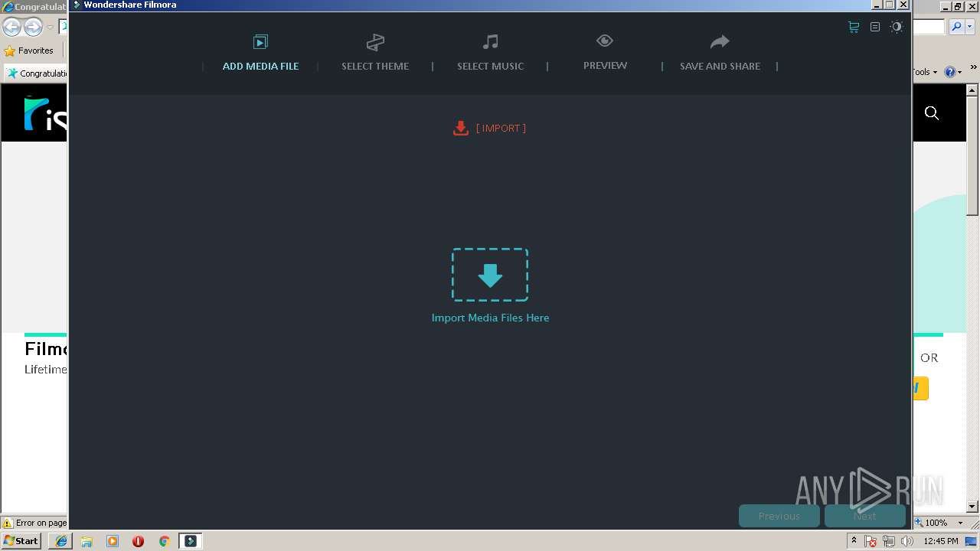The width and height of the screenshot is (980, 551).
Task: Open the IE Tools menu
Action: pyautogui.click(x=924, y=72)
